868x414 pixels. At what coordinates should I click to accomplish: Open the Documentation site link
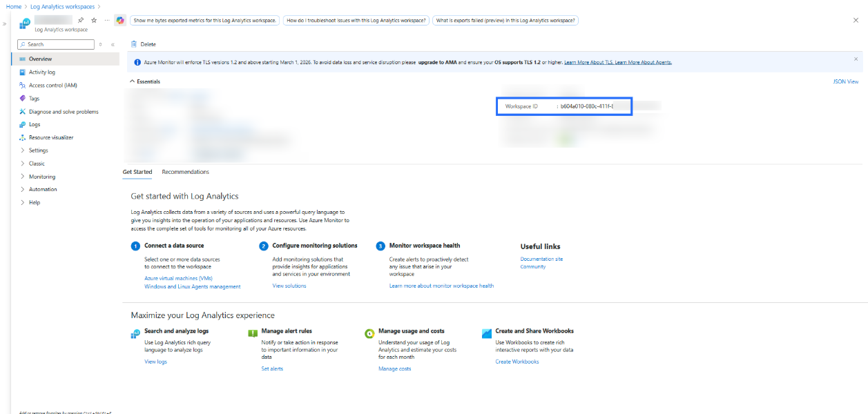coord(541,259)
